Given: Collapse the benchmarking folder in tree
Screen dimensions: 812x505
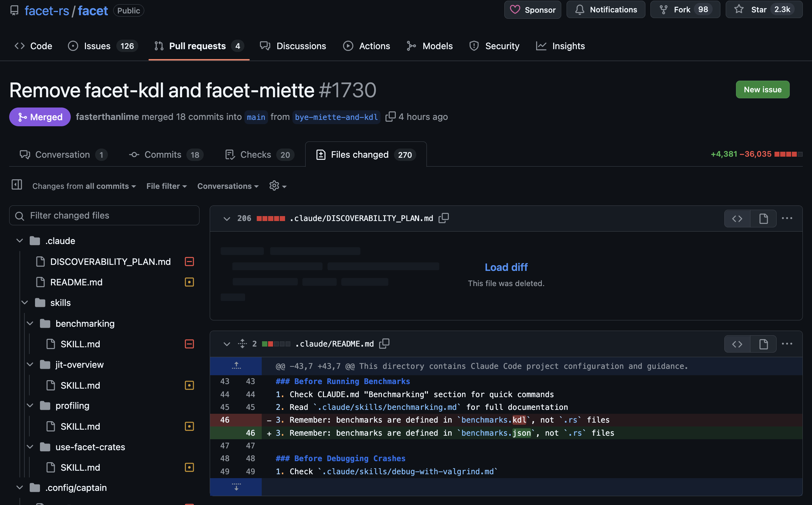Looking at the screenshot, I should point(30,324).
